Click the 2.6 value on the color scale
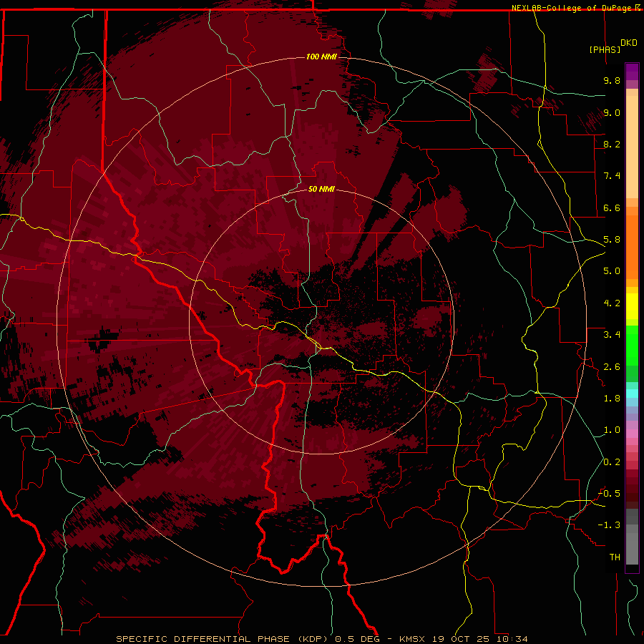Screen dimensions: 644x644 [x=612, y=367]
